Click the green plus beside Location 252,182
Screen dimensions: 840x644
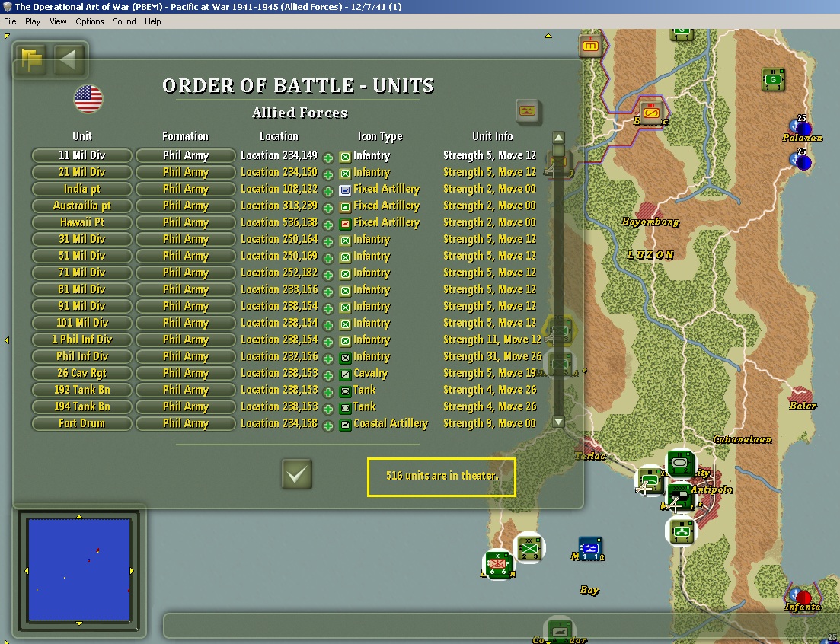328,275
